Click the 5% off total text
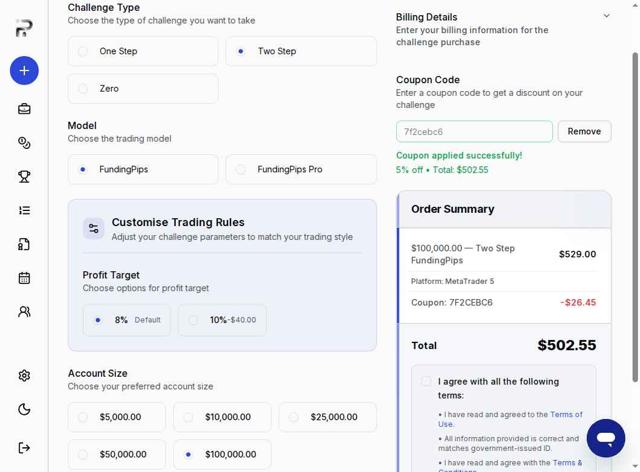640x472 pixels. pos(442,170)
